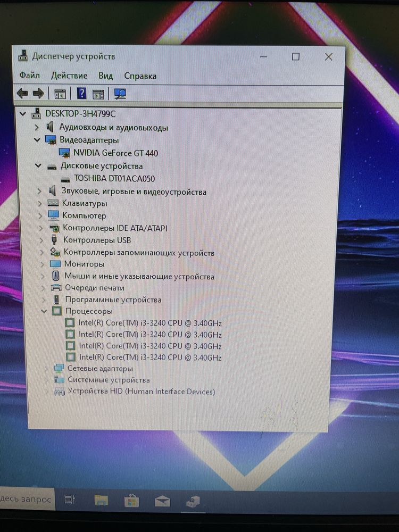Select the Контроллеры USB plug icon

pyautogui.click(x=54, y=240)
